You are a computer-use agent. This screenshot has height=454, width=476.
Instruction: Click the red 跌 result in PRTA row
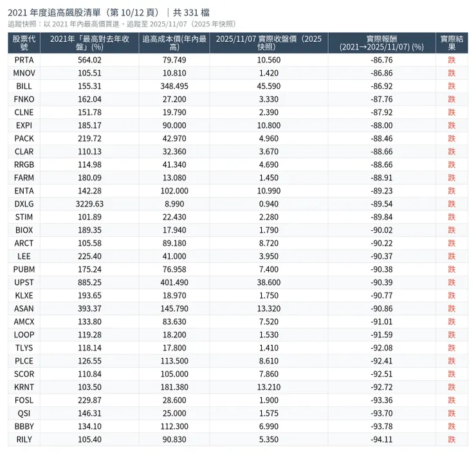452,60
